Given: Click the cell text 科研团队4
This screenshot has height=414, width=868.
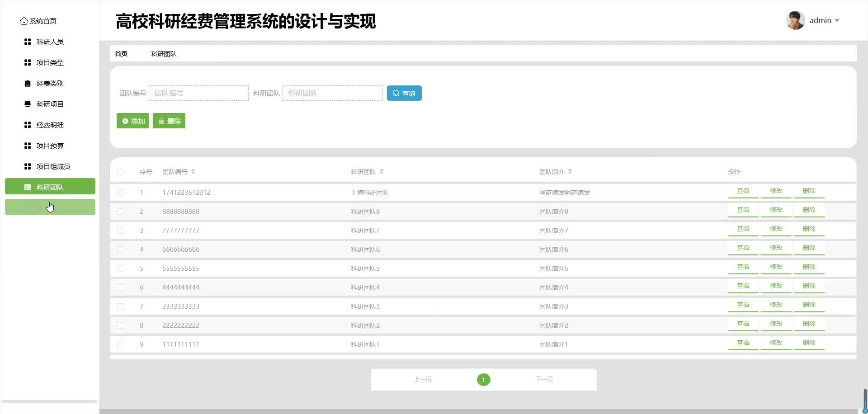Looking at the screenshot, I should point(365,287).
